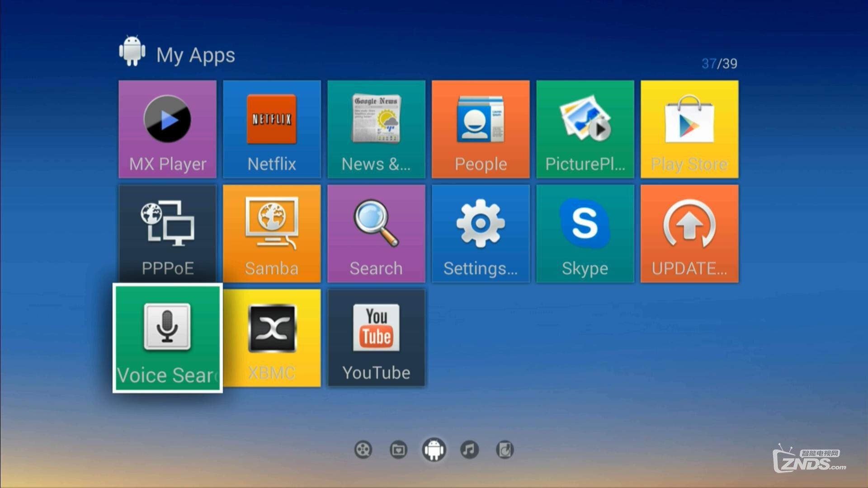
Task: Switch to the music note section
Action: pyautogui.click(x=469, y=450)
